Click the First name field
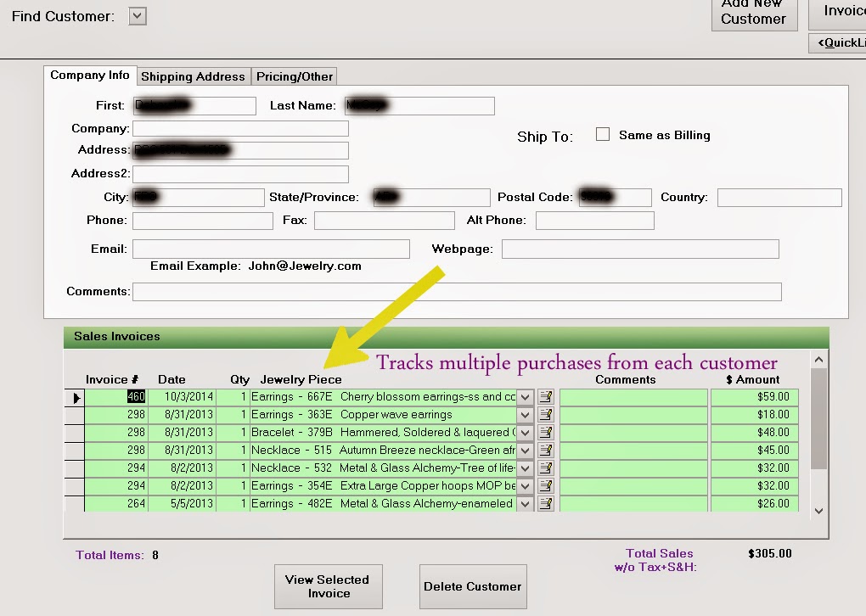Image resolution: width=866 pixels, height=616 pixels. click(x=194, y=106)
